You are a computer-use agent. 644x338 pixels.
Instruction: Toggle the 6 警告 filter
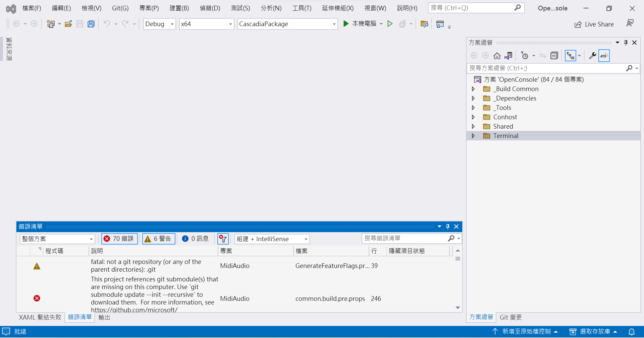pyautogui.click(x=158, y=239)
